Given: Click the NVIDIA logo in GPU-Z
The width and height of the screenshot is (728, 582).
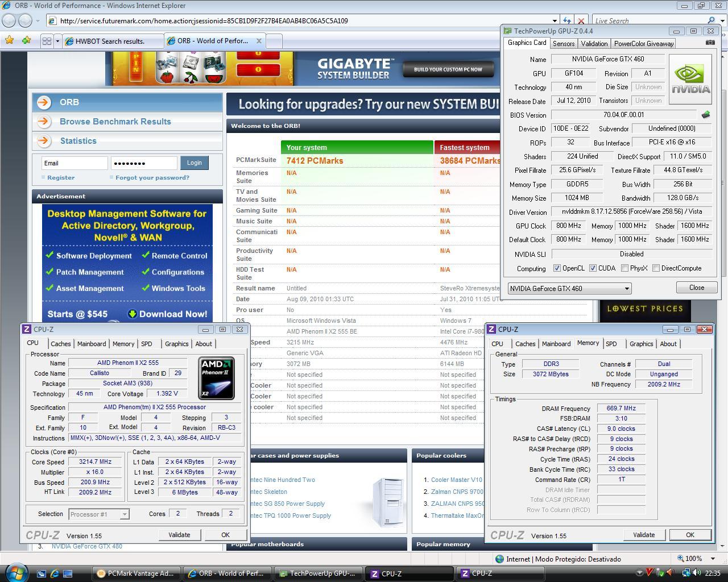Looking at the screenshot, I should pyautogui.click(x=690, y=79).
